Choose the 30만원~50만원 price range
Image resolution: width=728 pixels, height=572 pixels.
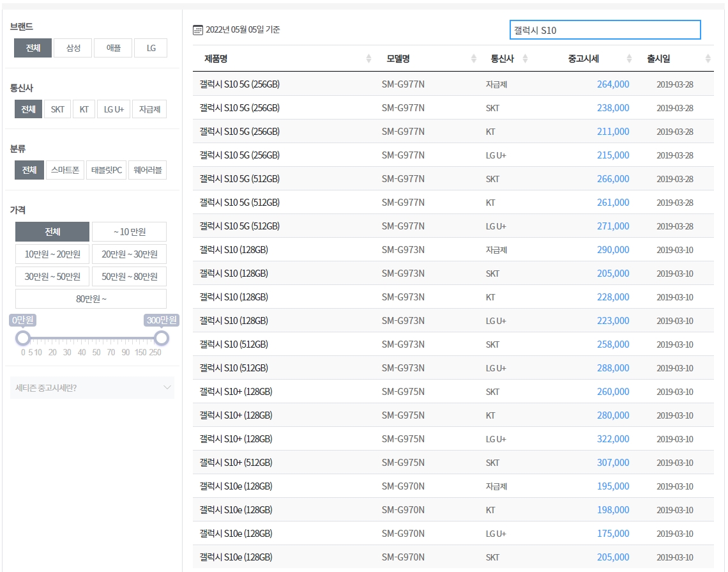[x=52, y=277]
